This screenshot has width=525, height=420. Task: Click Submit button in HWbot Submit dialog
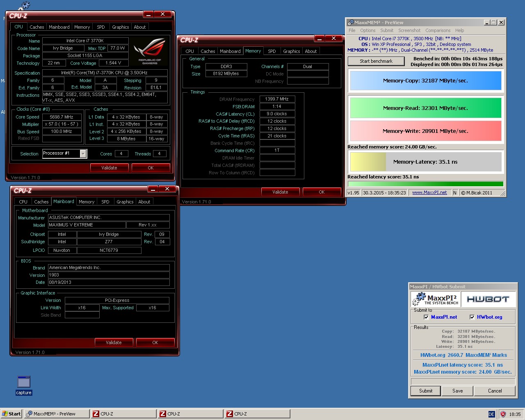(x=426, y=391)
